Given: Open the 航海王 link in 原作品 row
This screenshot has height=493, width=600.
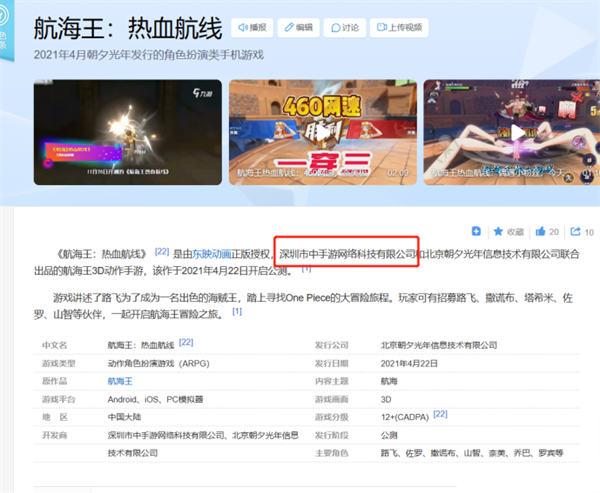Looking at the screenshot, I should click(x=120, y=381).
